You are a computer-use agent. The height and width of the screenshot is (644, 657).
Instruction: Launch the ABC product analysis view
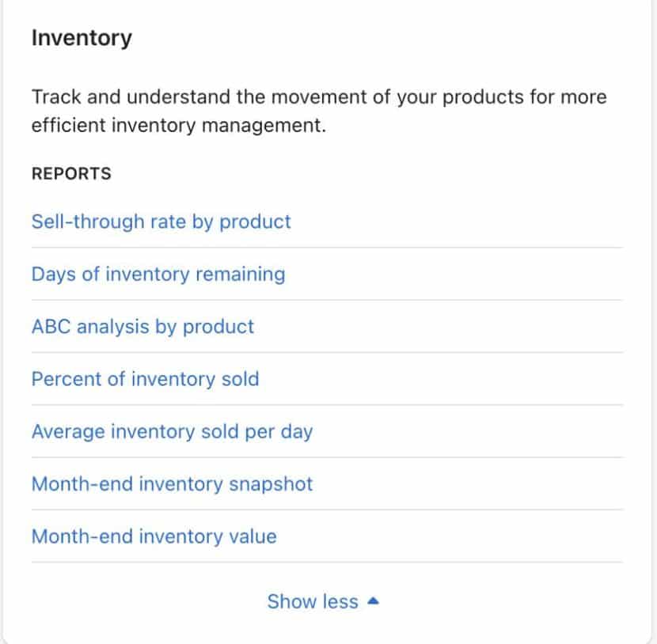[x=142, y=327]
